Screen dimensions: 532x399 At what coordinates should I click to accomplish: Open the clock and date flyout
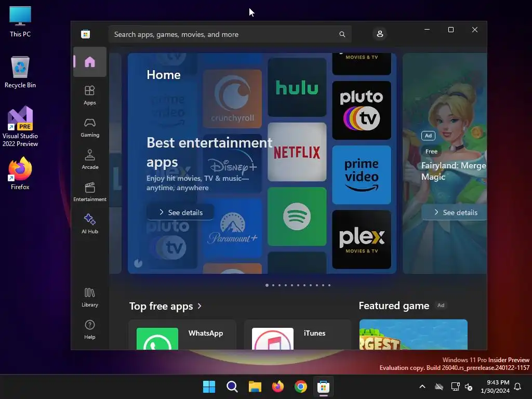[495, 387]
